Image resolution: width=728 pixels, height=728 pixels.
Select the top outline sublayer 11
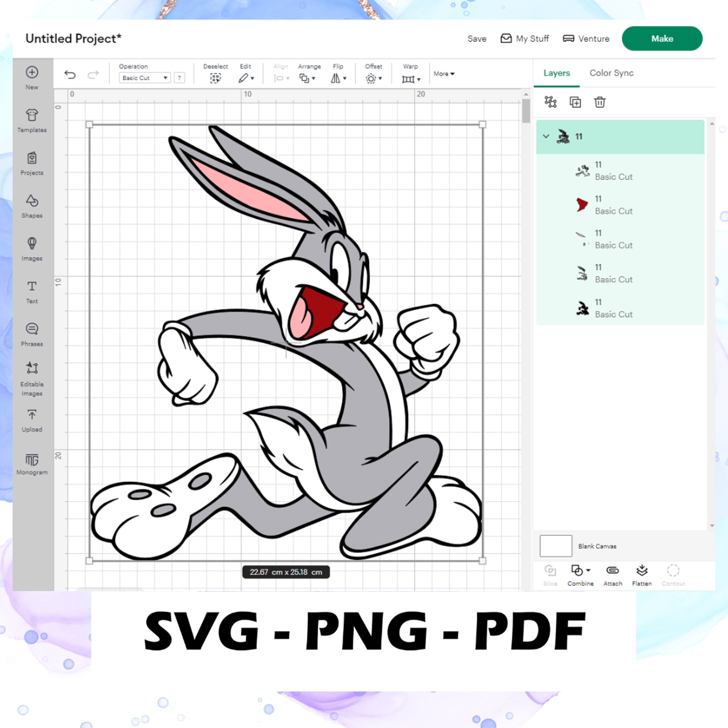(x=620, y=171)
